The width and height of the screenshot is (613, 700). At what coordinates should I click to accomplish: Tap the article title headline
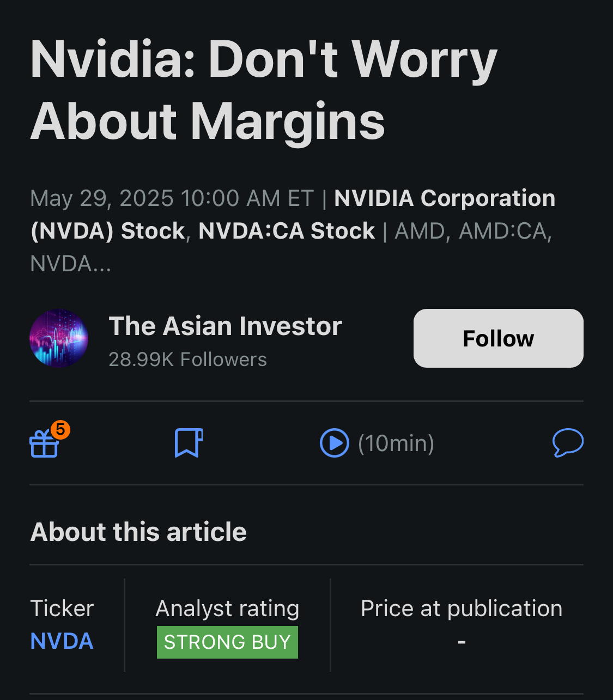(264, 90)
